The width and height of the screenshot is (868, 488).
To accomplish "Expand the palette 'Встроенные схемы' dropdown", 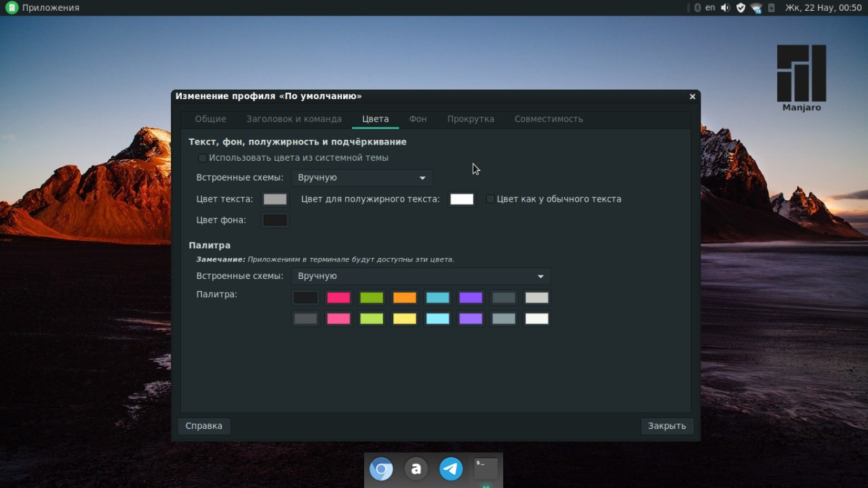I will 420,276.
